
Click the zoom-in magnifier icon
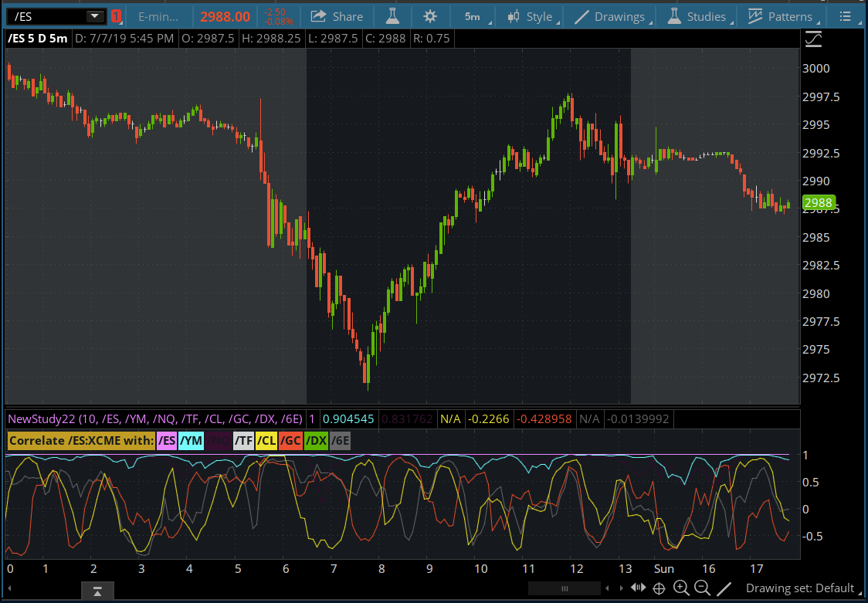coord(682,588)
